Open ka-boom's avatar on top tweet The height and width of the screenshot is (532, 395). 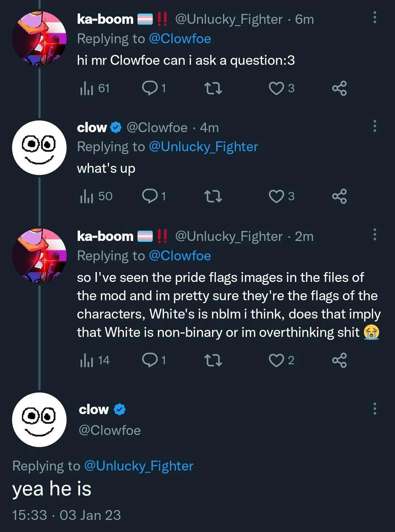coord(39,38)
